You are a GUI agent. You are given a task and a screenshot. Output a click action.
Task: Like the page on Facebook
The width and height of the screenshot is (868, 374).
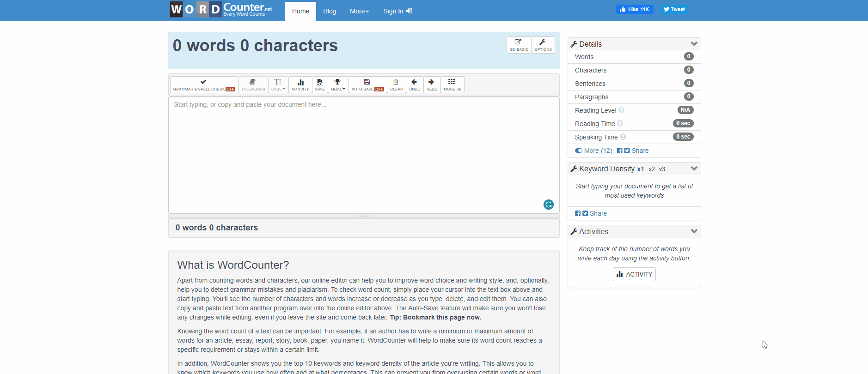(635, 9)
